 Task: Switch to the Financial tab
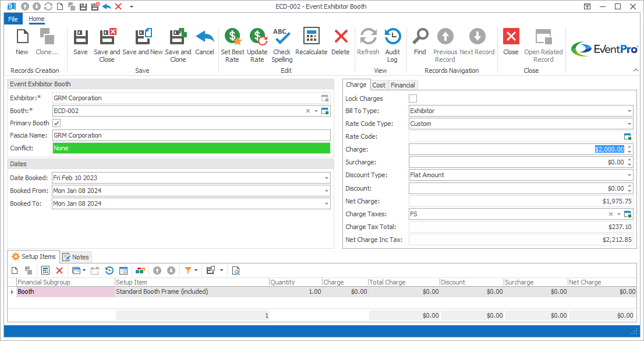coord(402,85)
